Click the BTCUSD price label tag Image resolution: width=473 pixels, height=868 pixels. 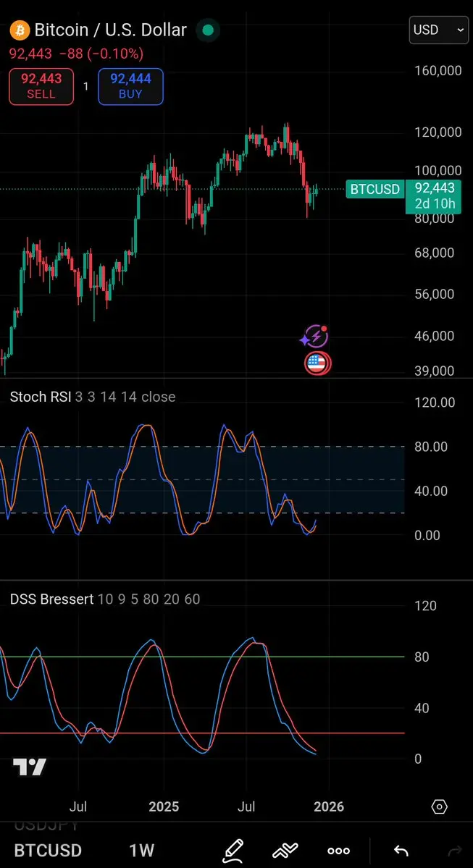375,190
